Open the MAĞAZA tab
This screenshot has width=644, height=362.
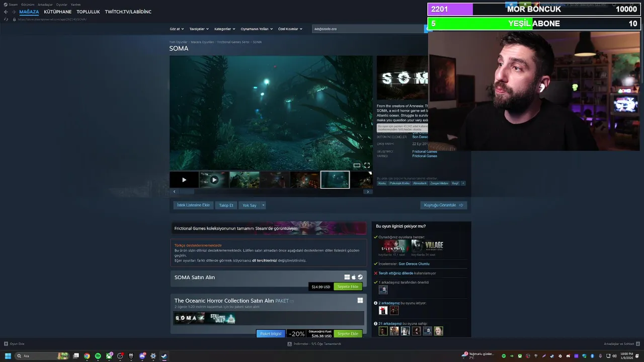click(29, 12)
